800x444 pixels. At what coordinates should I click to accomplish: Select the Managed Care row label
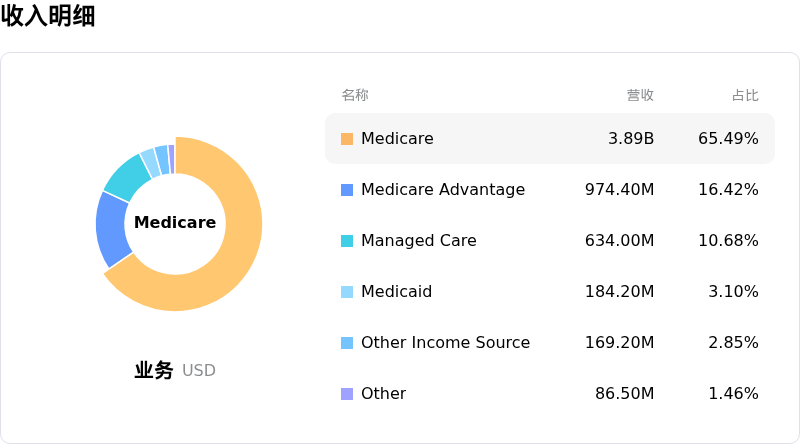(418, 241)
